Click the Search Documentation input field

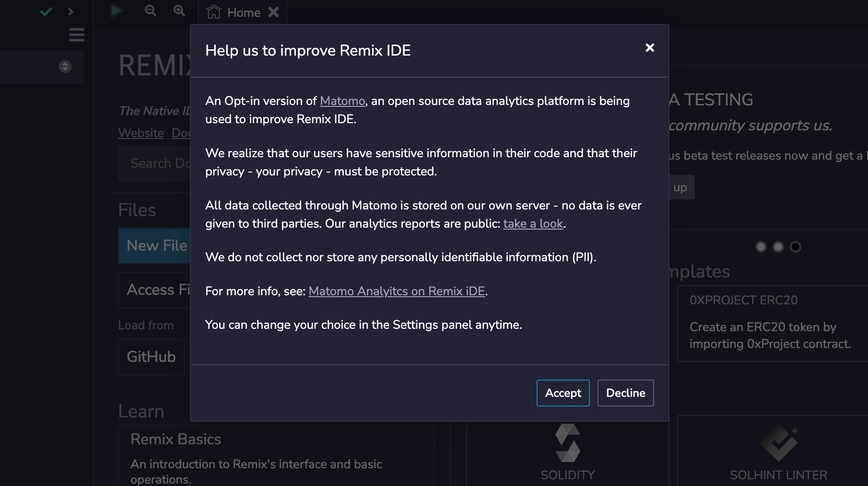point(154,163)
